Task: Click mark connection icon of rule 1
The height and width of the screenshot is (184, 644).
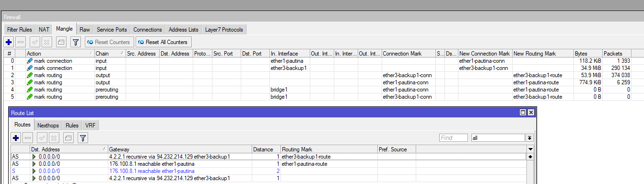Action: pos(30,68)
